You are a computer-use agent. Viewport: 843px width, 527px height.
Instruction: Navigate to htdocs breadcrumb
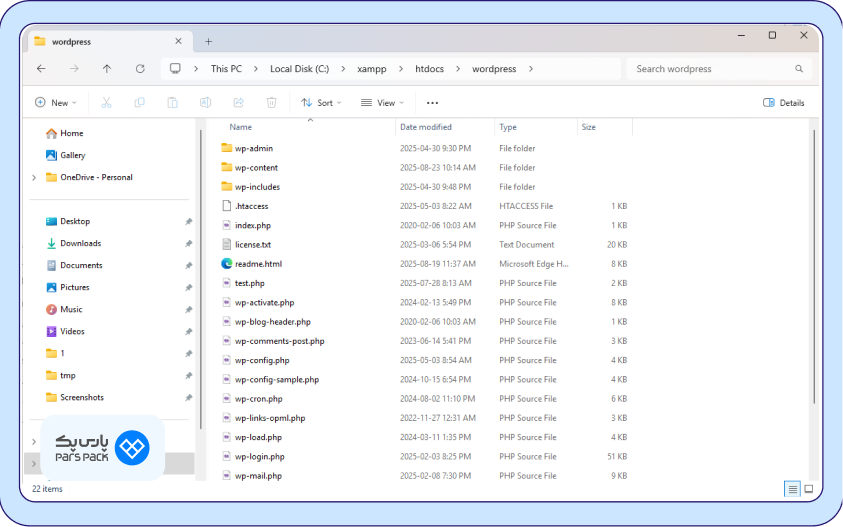click(430, 69)
